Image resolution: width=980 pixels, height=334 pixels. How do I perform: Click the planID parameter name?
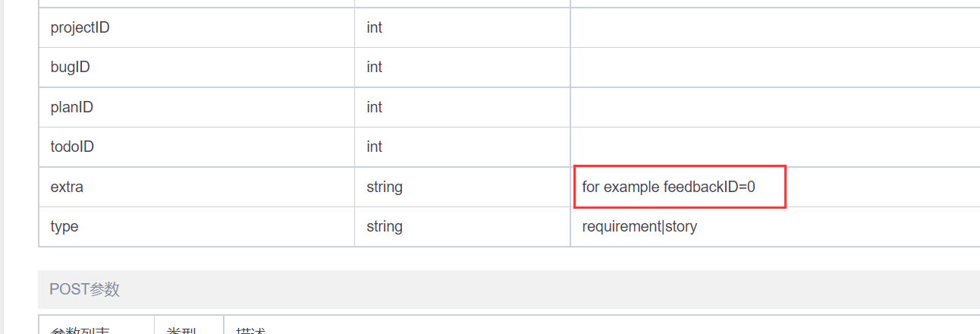click(x=72, y=108)
